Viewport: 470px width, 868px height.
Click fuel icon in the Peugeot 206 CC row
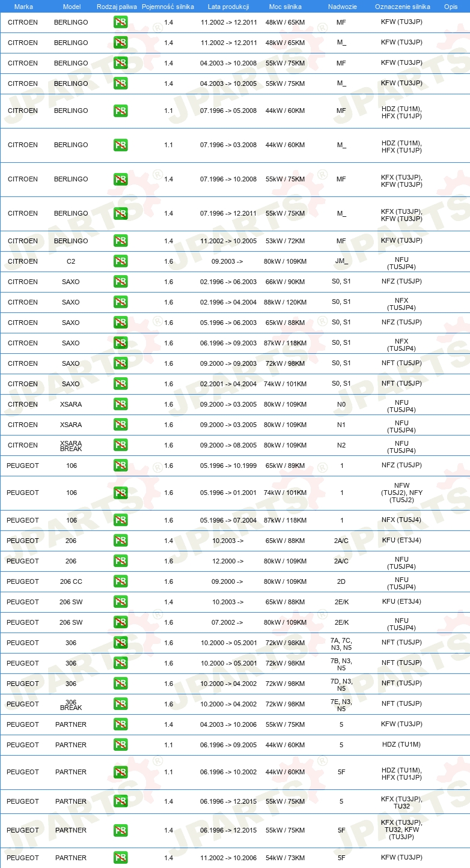point(121,581)
